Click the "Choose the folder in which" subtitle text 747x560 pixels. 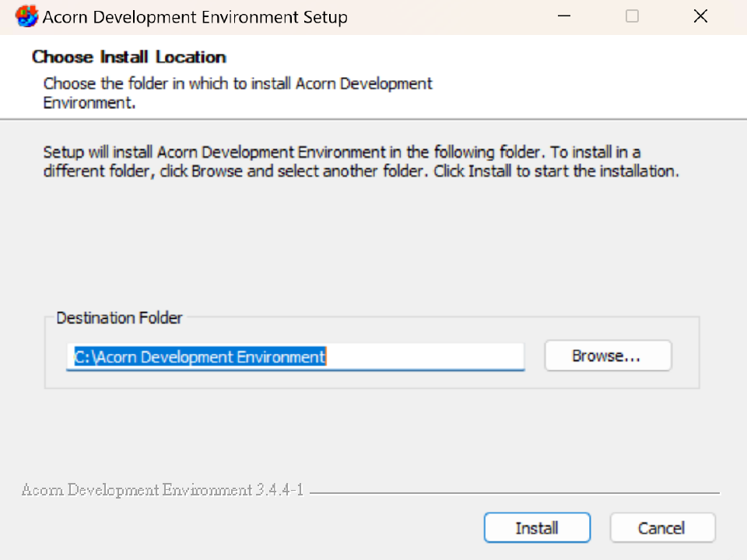(x=237, y=84)
